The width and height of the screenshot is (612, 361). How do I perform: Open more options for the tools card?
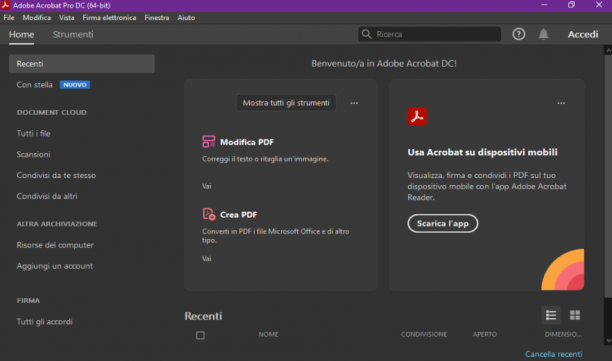[354, 103]
